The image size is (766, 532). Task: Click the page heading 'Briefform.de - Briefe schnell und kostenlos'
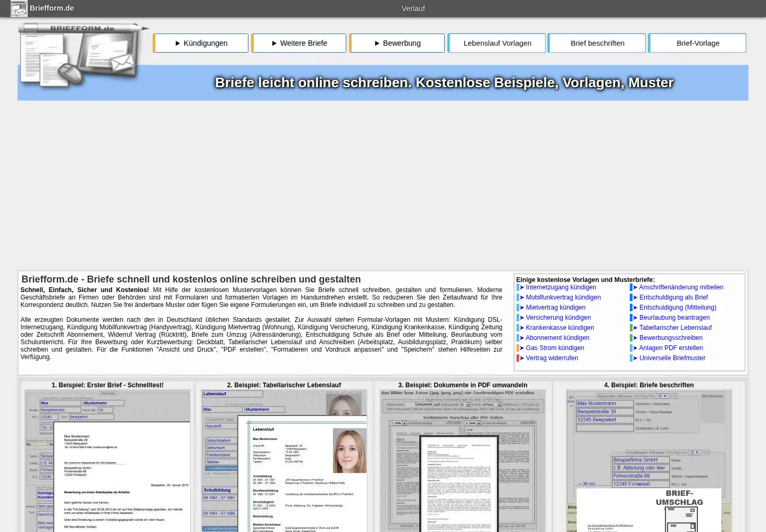tap(191, 279)
